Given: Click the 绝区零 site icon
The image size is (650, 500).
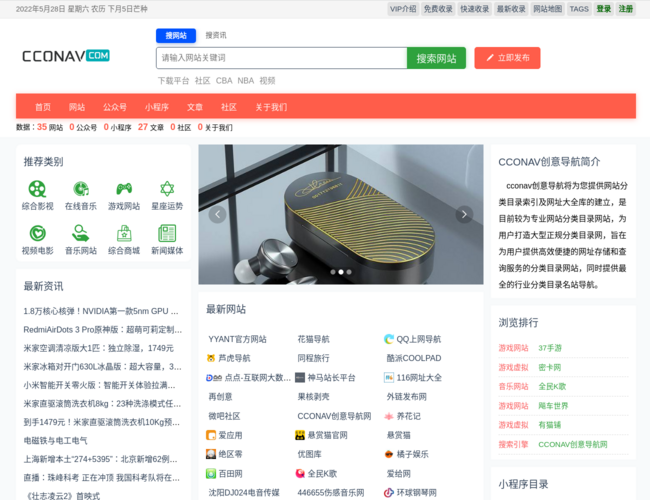Looking at the screenshot, I should (x=211, y=454).
